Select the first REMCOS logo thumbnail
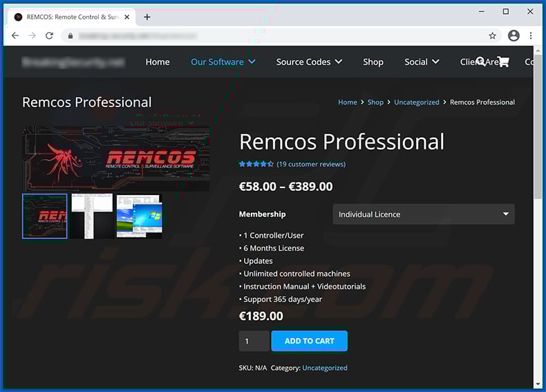Image resolution: width=546 pixels, height=392 pixels. [x=45, y=216]
